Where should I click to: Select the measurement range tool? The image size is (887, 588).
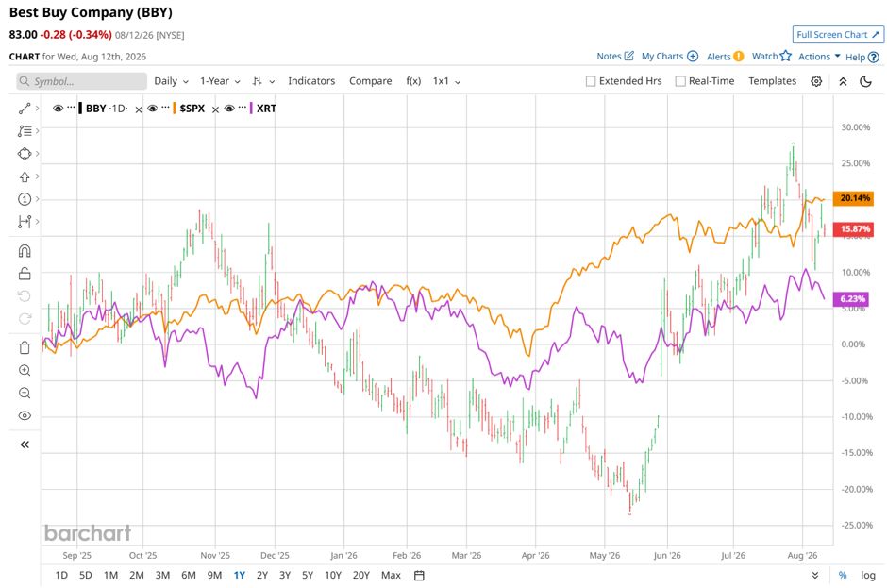(25, 222)
